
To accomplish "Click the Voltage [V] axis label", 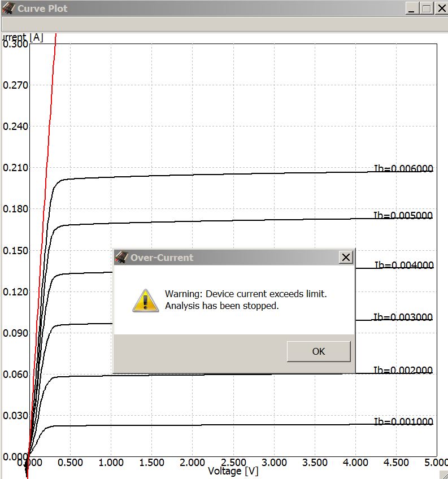I will pyautogui.click(x=233, y=471).
